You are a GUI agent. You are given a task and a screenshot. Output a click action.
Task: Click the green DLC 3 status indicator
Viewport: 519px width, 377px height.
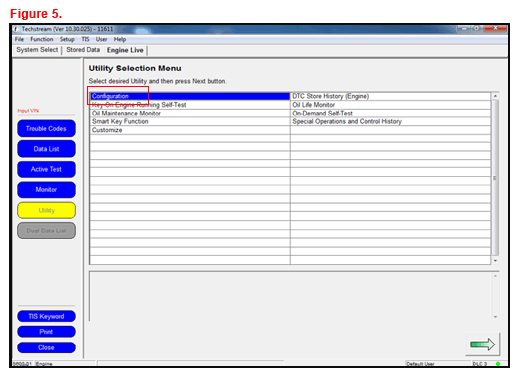point(498,364)
